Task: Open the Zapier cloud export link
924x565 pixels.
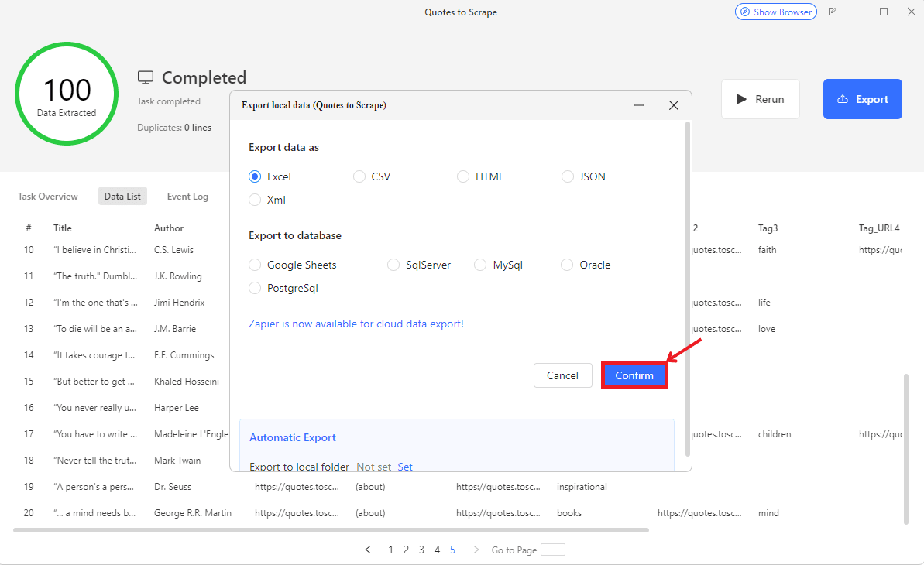Action: 356,324
